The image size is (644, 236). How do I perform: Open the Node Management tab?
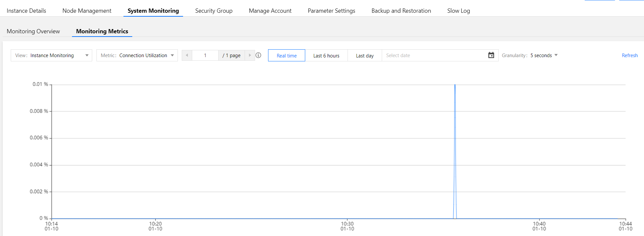coord(87,11)
